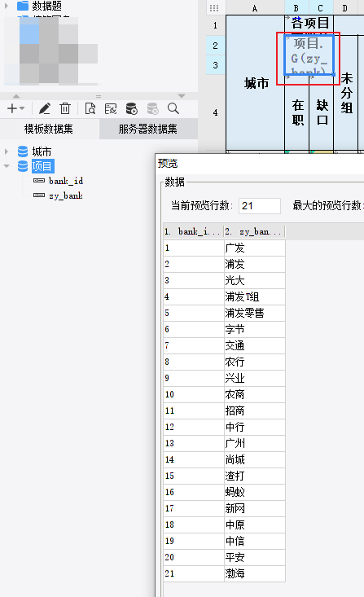Image resolution: width=364 pixels, height=597 pixels.
Task: Collapse the 项目 dataset node
Action: [x=6, y=166]
